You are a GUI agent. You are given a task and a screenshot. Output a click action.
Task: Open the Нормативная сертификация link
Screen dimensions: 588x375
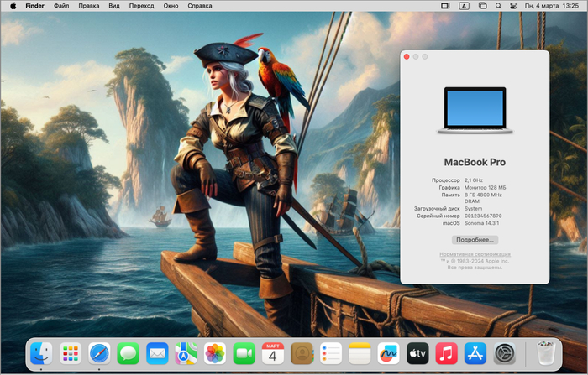(475, 254)
